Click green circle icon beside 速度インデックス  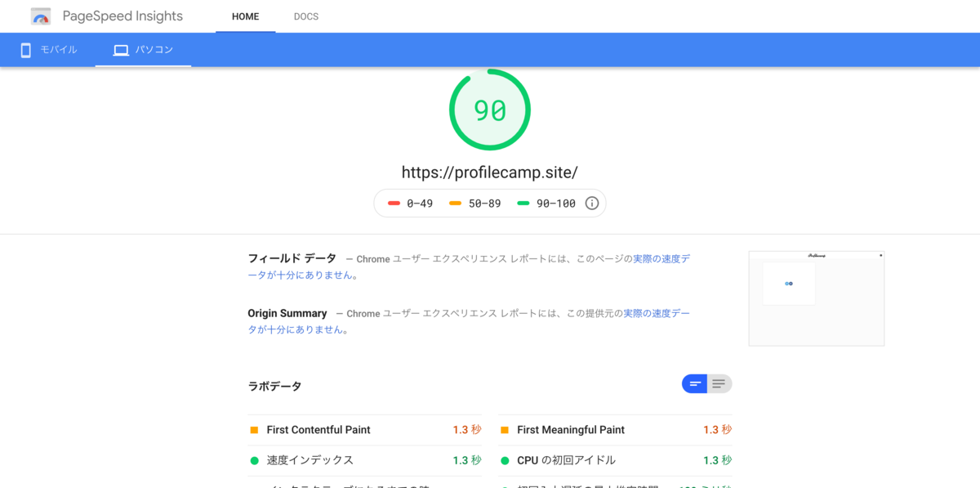tap(254, 460)
